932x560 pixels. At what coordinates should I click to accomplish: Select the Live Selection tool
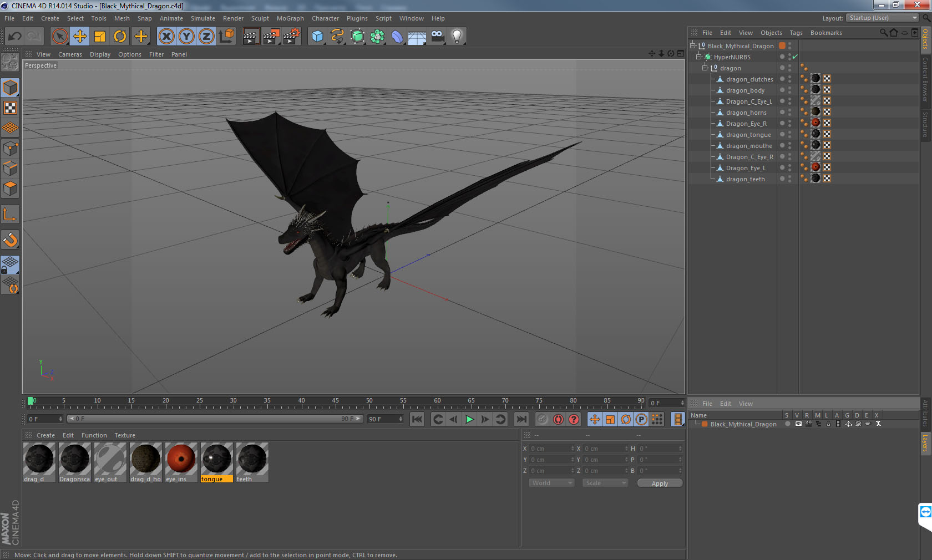pos(59,37)
